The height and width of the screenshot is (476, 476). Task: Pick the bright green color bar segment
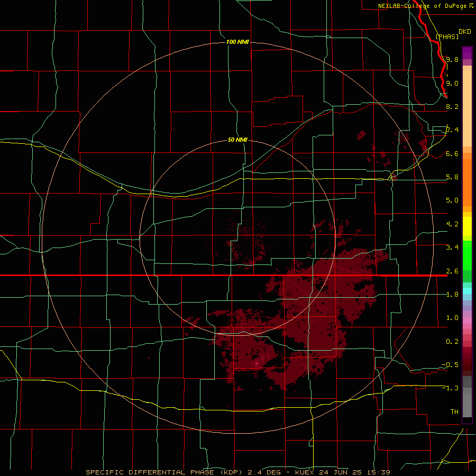(467, 255)
